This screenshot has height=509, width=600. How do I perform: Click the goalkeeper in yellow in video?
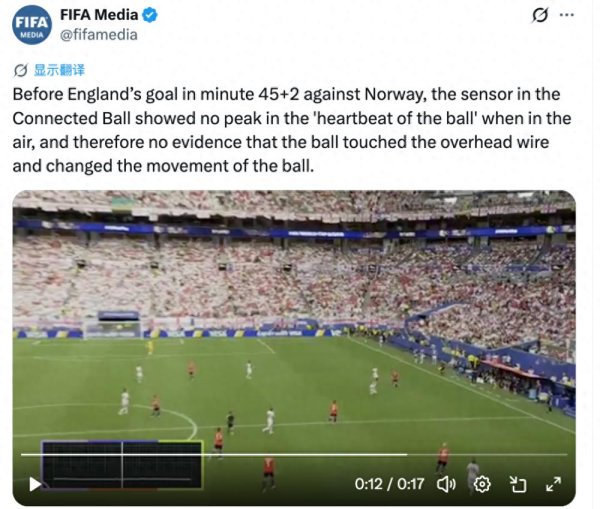(x=150, y=347)
